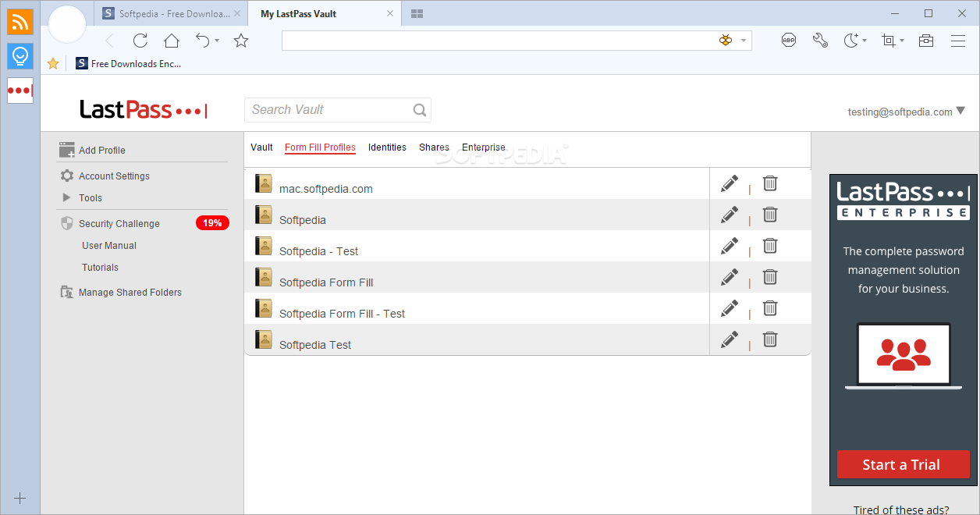Delete the mac.softpedia.com profile
Image resolution: width=980 pixels, height=515 pixels.
click(770, 183)
